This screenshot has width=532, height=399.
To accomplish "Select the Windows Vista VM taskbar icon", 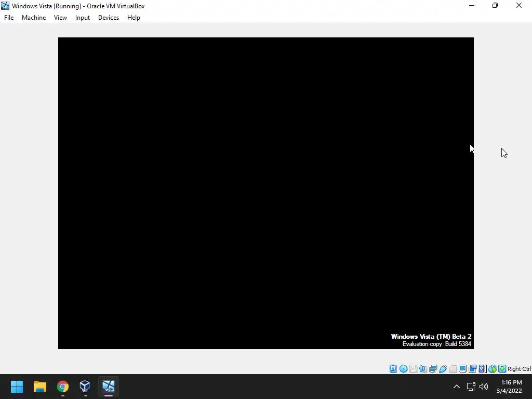I will coord(109,387).
